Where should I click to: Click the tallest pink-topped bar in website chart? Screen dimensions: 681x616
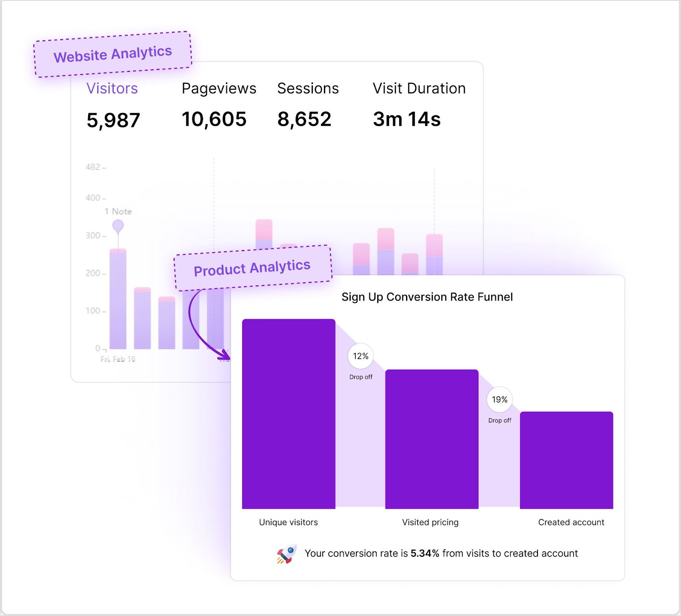point(264,234)
